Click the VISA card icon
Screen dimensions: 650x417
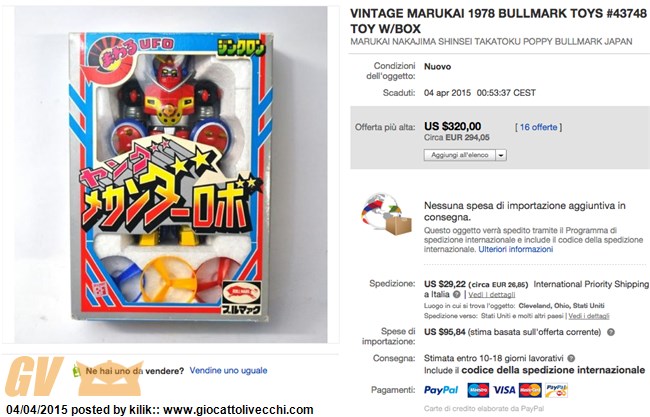[504, 390]
